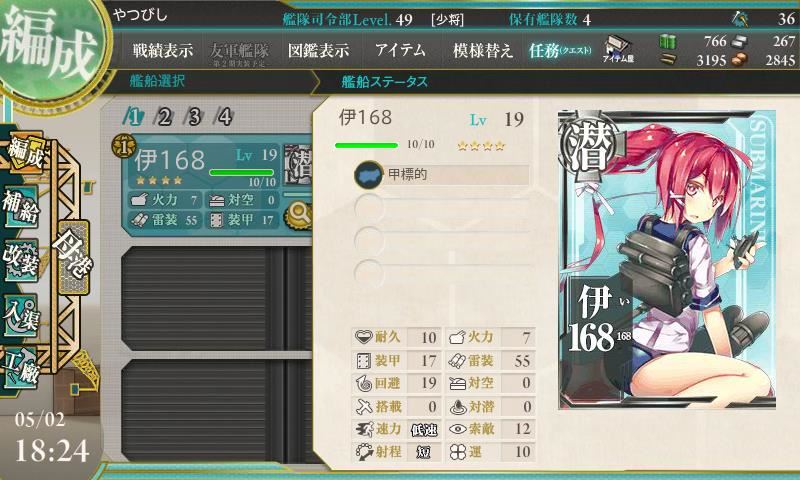Switch to fleet 3 tab

coord(194,117)
